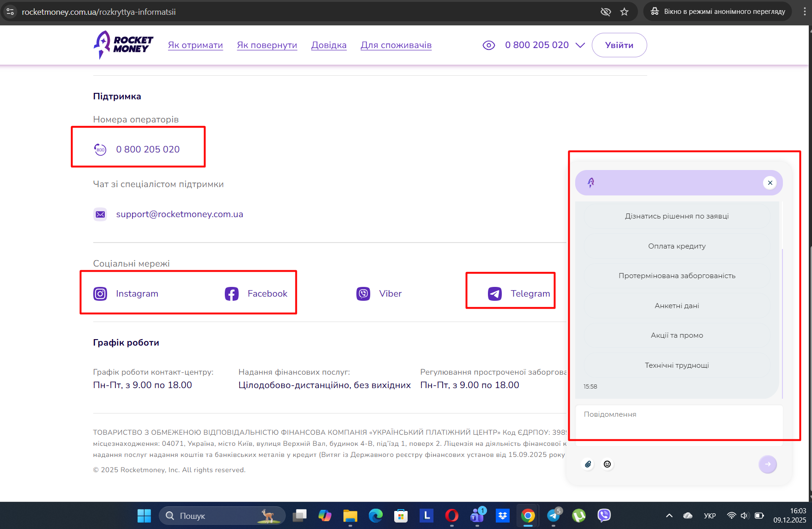The image size is (812, 529).
Task: Open Viber app from the taskbar
Action: [x=604, y=516]
